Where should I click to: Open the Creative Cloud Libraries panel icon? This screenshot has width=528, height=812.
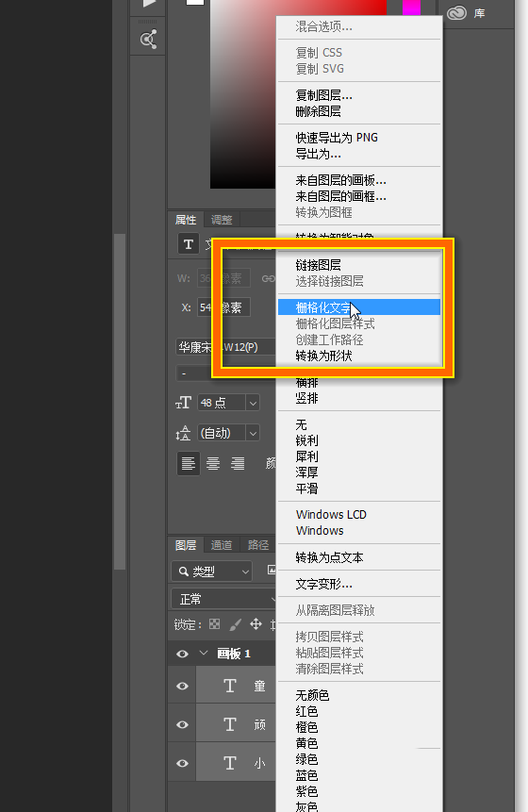(x=456, y=13)
